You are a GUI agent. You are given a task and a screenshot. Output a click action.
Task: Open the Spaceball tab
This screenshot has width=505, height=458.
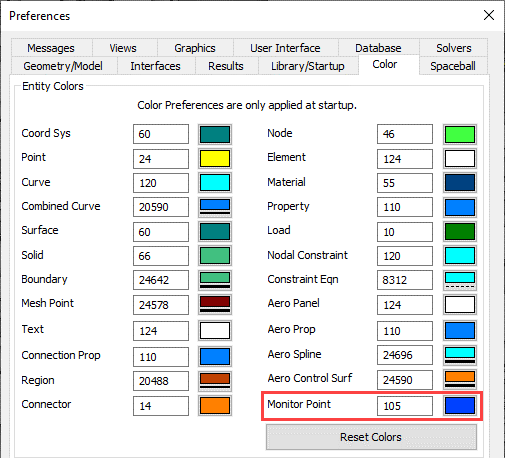coord(453,66)
